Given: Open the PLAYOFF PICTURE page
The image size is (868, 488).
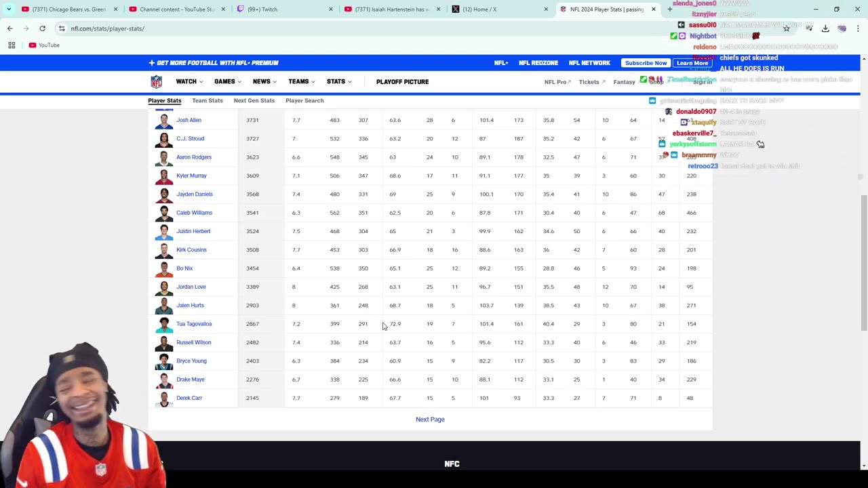Looking at the screenshot, I should 402,82.
